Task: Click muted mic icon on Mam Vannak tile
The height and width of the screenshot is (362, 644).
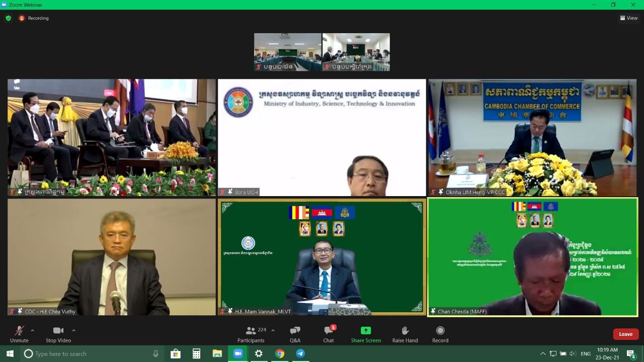Action: pos(222,312)
